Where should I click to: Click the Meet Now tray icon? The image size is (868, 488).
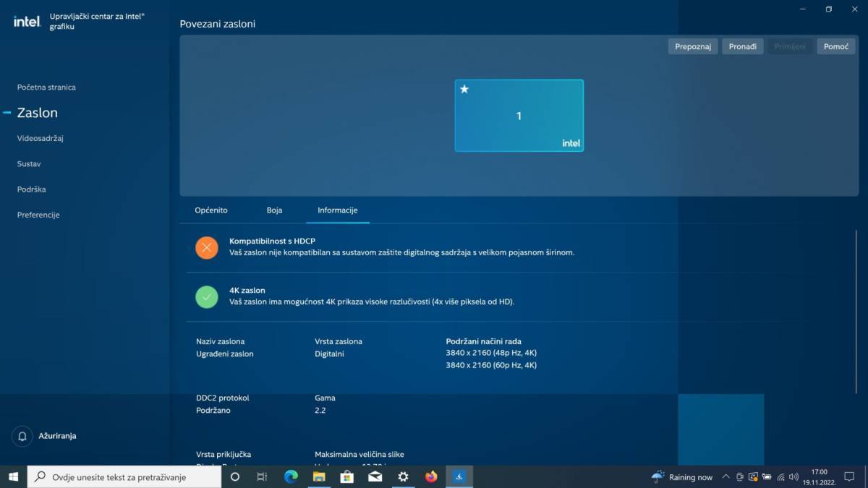[x=740, y=476]
